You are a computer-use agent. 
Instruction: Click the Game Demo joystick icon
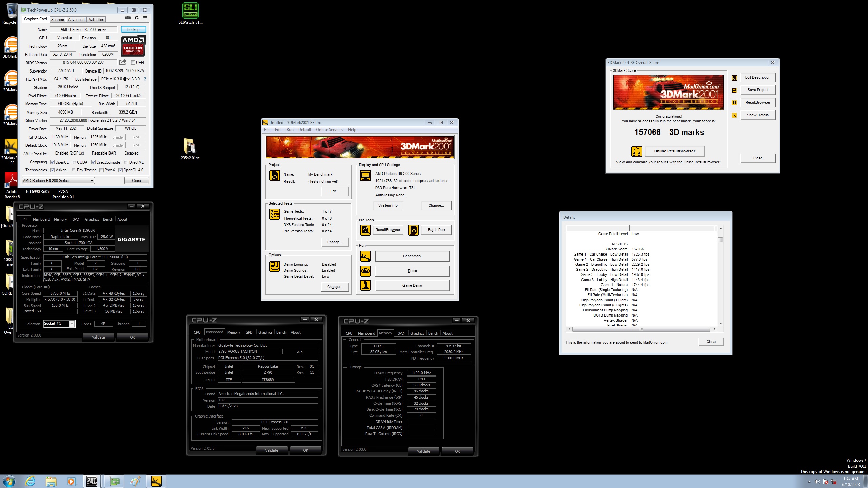[x=365, y=285]
